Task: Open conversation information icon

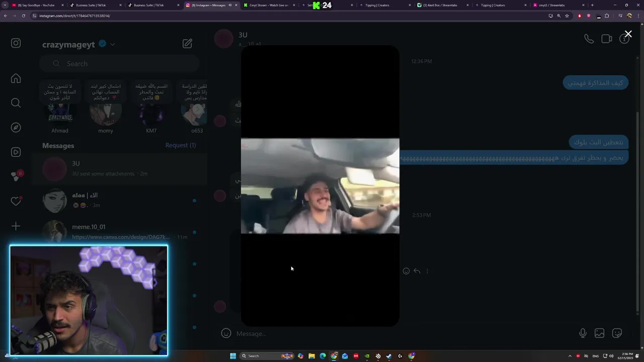Action: coord(624,39)
